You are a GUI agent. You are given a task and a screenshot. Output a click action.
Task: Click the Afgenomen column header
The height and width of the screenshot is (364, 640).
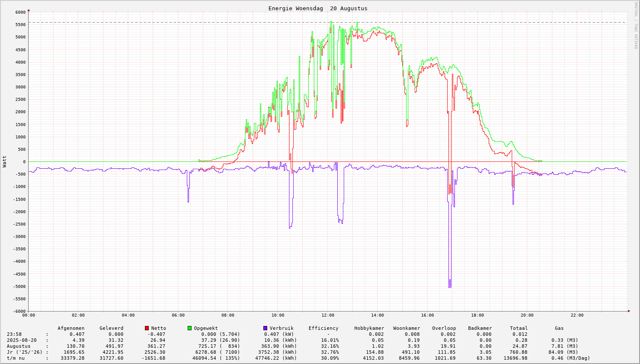tap(71, 328)
